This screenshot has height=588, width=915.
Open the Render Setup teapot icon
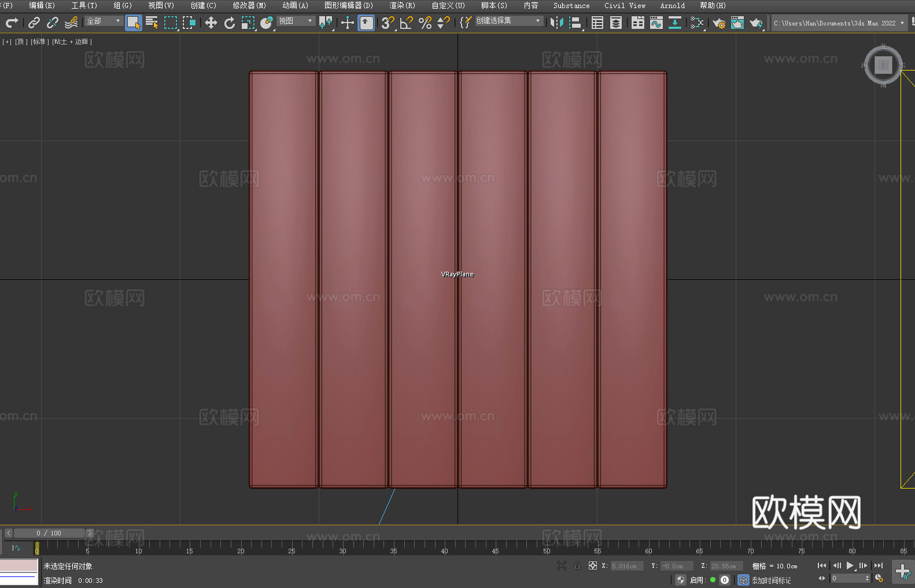click(x=719, y=23)
